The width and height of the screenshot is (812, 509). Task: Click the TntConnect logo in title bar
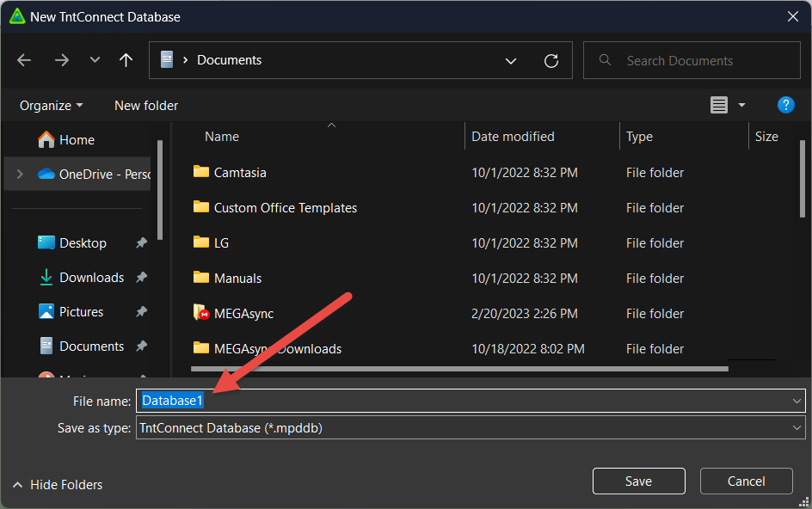pyautogui.click(x=17, y=16)
